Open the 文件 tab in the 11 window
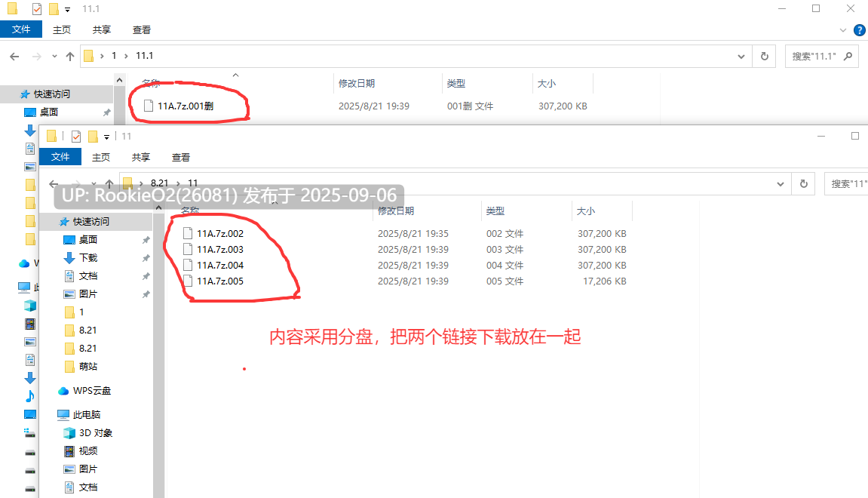868x498 pixels. (60, 157)
